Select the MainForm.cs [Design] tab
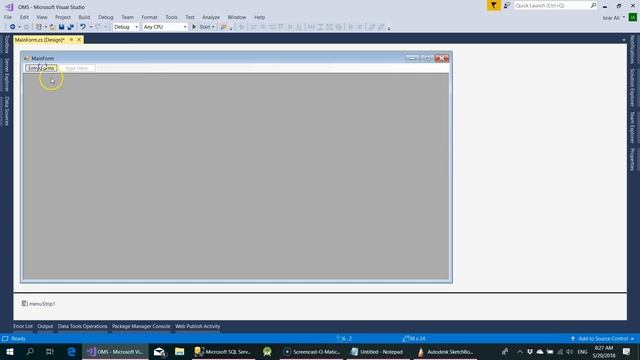The image size is (640, 360). 40,40
